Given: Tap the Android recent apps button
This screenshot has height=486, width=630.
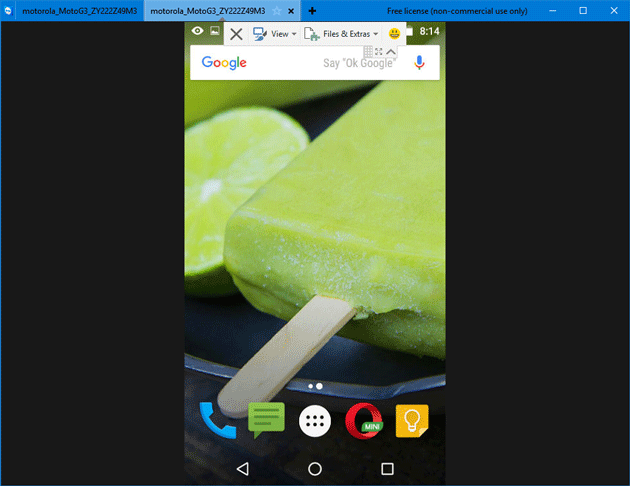Looking at the screenshot, I should click(387, 469).
